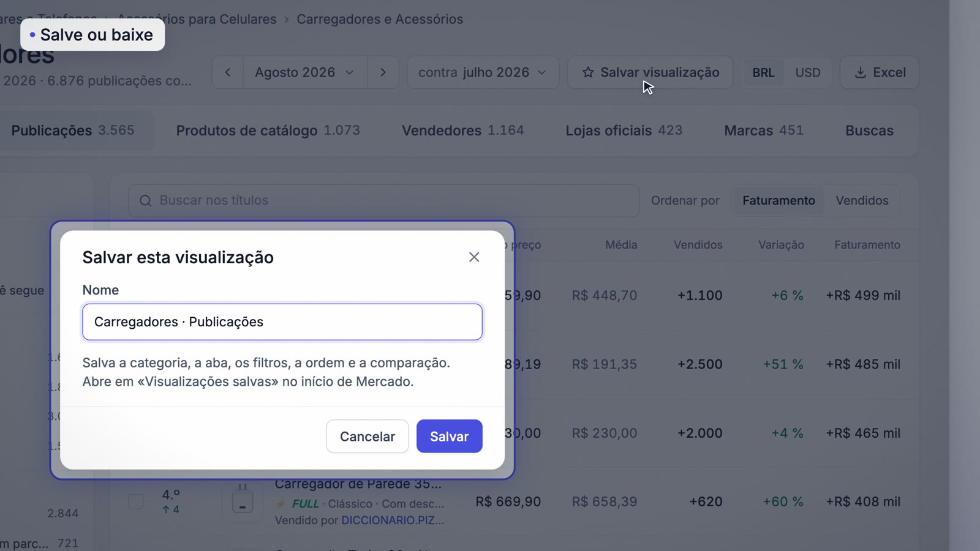
Task: Open the Buscas tab
Action: pos(869,130)
